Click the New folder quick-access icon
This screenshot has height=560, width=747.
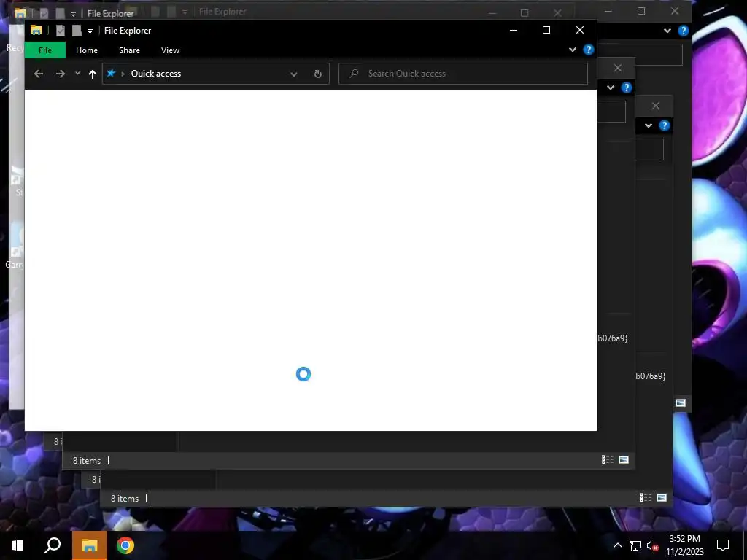click(77, 31)
